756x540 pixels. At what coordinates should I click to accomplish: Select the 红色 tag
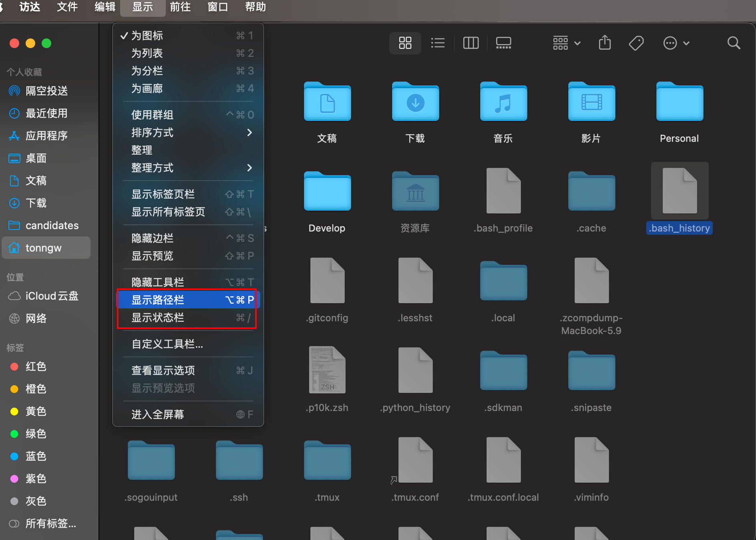click(x=46, y=367)
